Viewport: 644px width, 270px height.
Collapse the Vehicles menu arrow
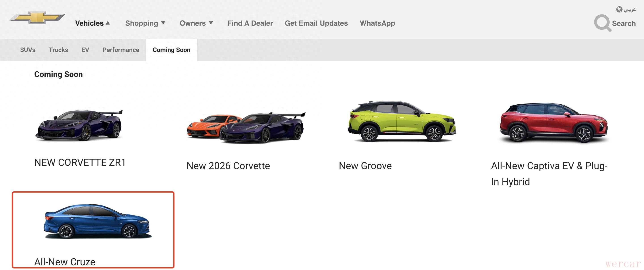coord(108,23)
